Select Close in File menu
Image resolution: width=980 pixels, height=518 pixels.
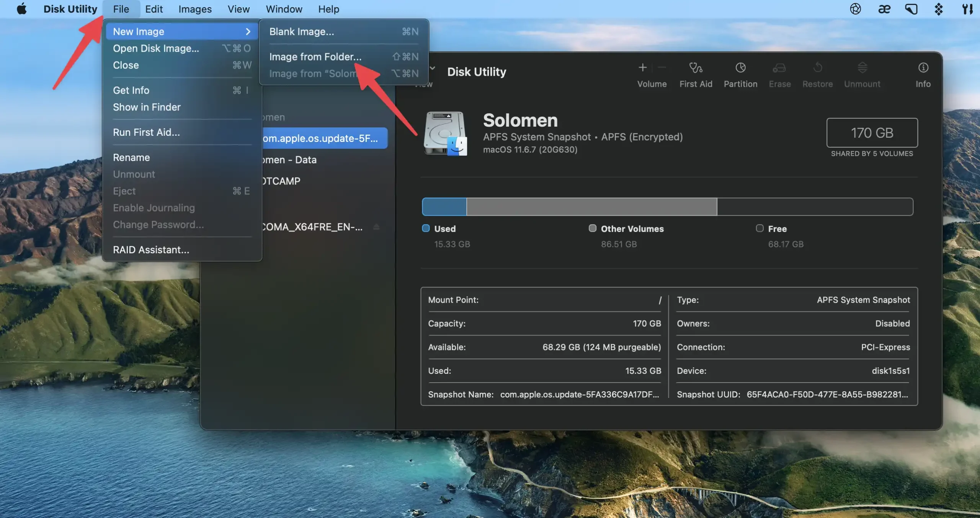[182, 65]
